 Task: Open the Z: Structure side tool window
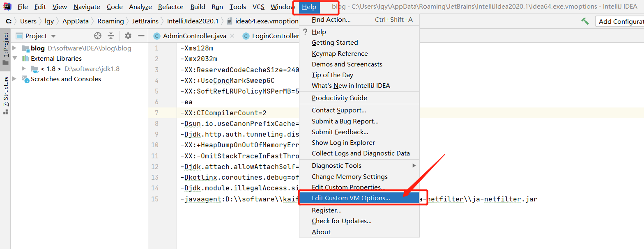click(x=5, y=95)
